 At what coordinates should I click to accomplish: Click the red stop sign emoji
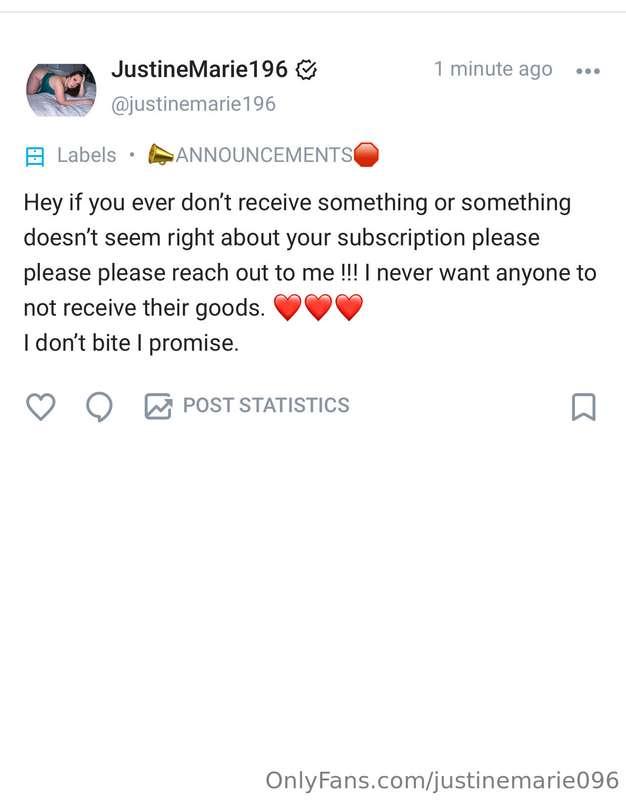click(x=367, y=155)
